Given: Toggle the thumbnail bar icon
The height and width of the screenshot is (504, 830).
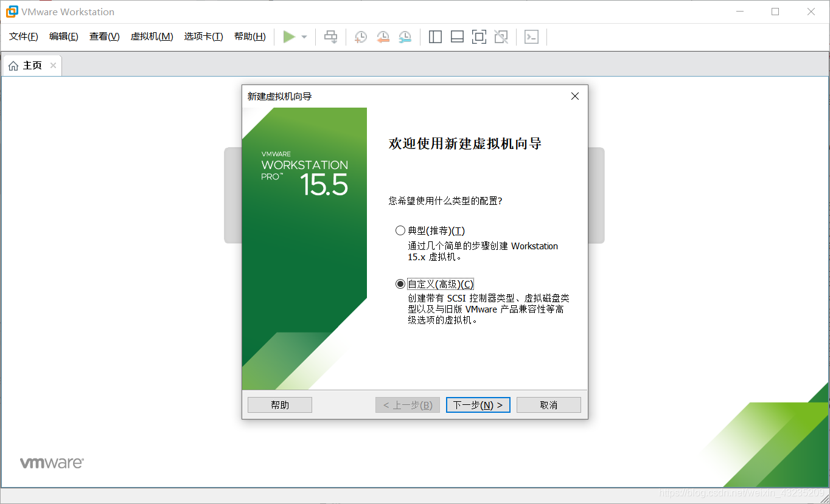Looking at the screenshot, I should click(x=457, y=37).
